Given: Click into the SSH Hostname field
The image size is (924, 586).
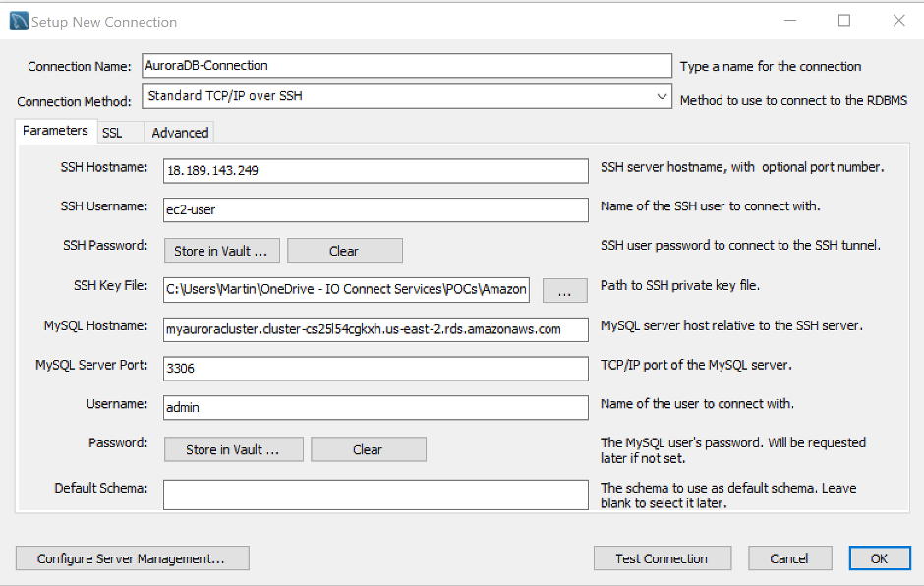Looking at the screenshot, I should pos(375,171).
